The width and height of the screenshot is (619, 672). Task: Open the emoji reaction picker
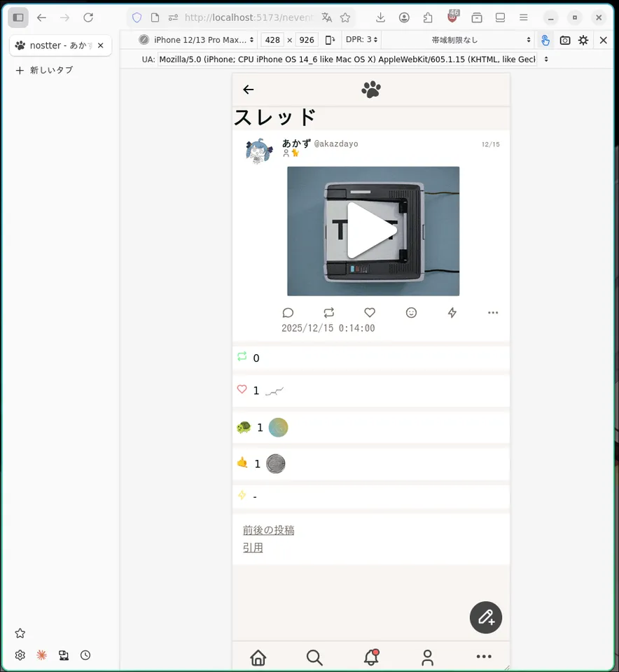pyautogui.click(x=411, y=313)
